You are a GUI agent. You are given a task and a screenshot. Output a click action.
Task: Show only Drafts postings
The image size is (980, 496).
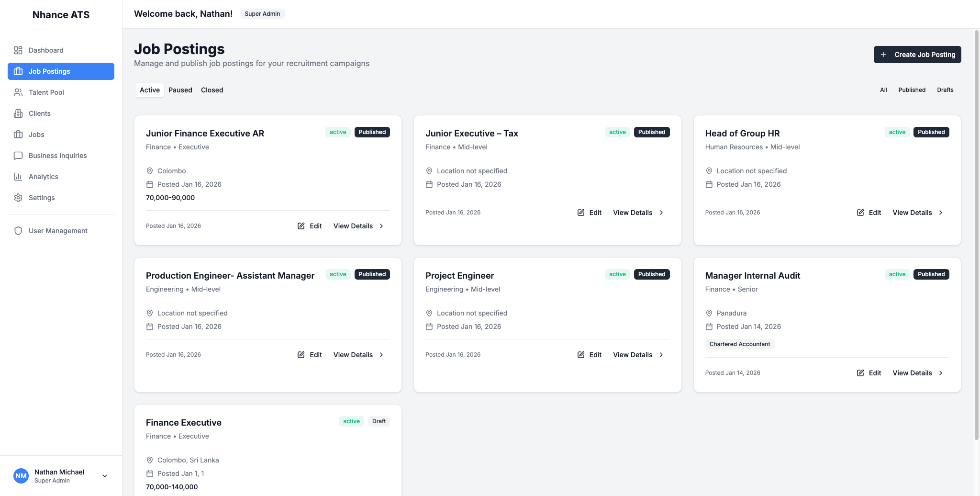945,90
